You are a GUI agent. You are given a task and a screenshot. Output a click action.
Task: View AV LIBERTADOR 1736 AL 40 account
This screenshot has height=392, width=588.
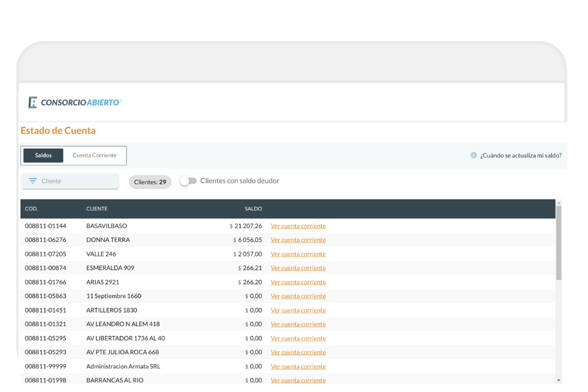298,339
